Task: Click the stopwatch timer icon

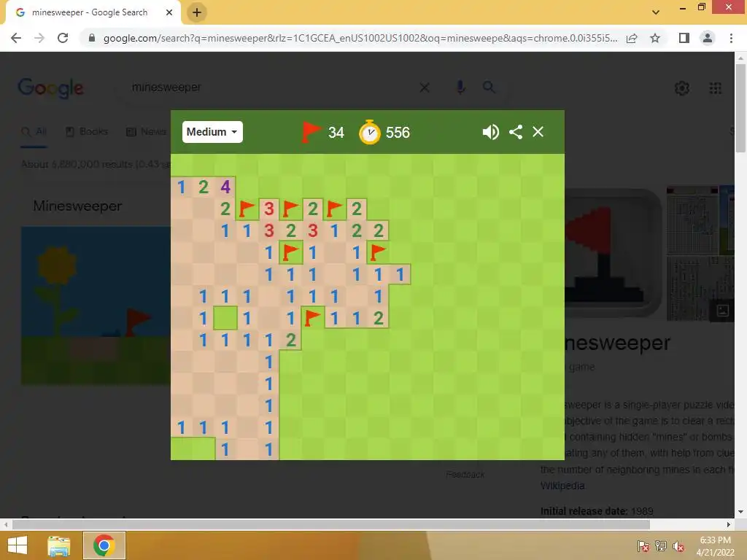Action: (370, 132)
